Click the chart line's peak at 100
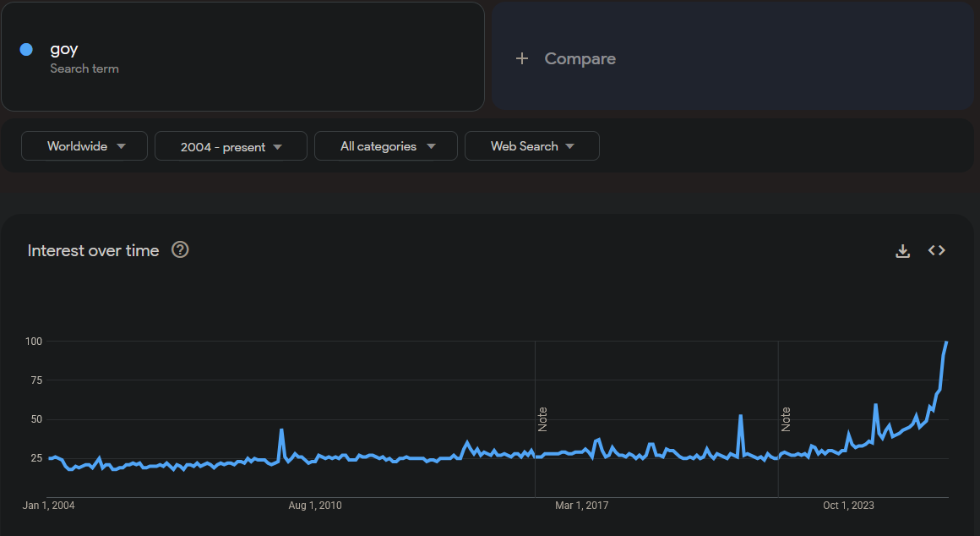980x536 pixels. point(947,342)
